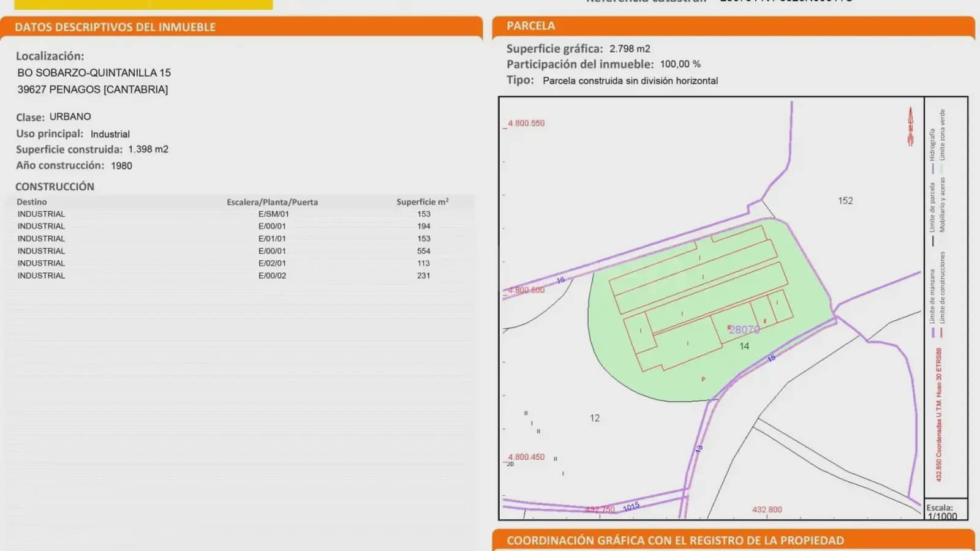Viewport: 980px width, 551px height.
Task: Click the Superficie m² column header
Action: (422, 202)
